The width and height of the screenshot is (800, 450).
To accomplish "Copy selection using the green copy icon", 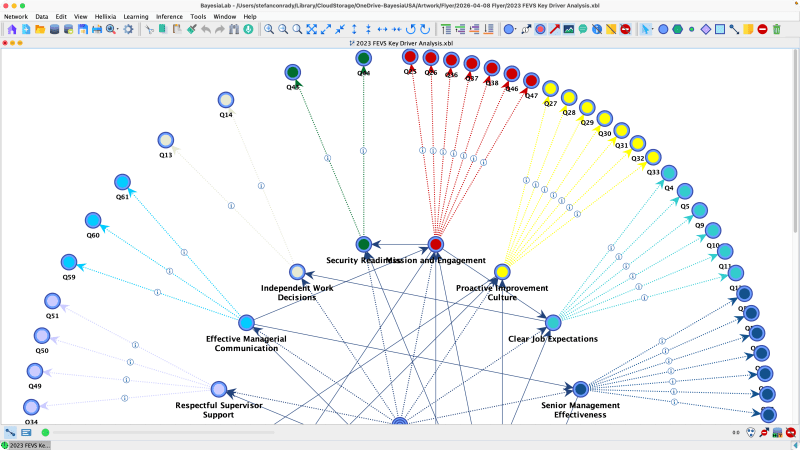I will coord(163,30).
